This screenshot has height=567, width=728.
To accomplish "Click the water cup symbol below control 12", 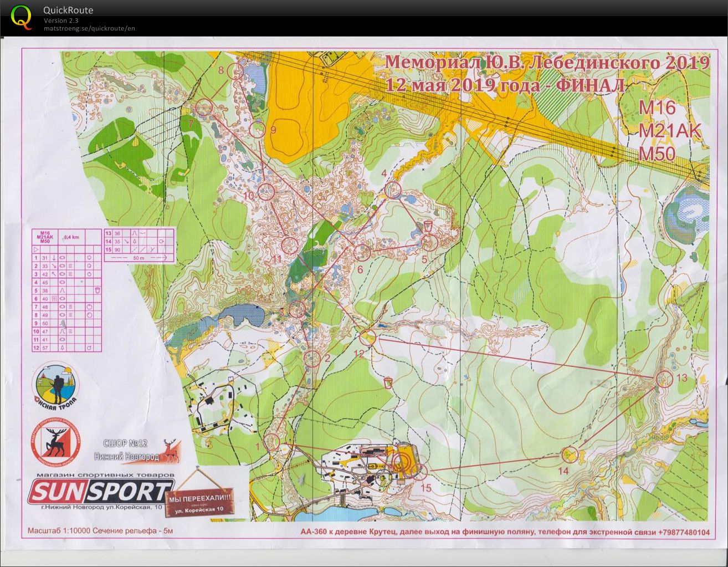I will [388, 382].
